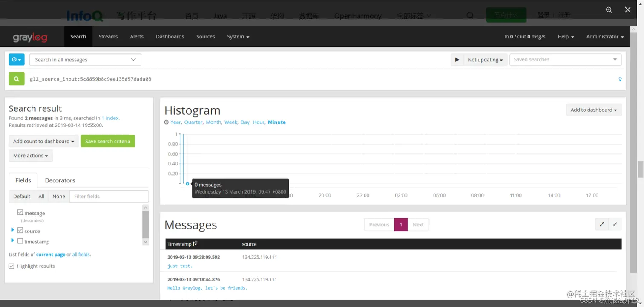Click the lightbulb query help icon
The height and width of the screenshot is (307, 644).
click(x=620, y=79)
